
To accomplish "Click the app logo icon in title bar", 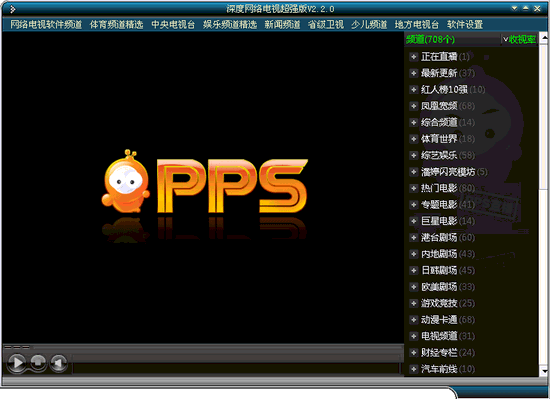I will [12, 8].
